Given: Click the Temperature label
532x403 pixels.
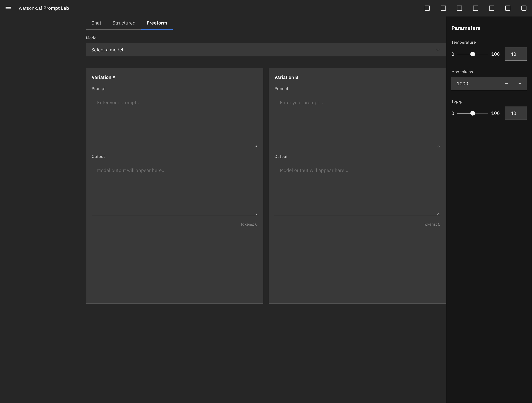Looking at the screenshot, I should [x=463, y=42].
